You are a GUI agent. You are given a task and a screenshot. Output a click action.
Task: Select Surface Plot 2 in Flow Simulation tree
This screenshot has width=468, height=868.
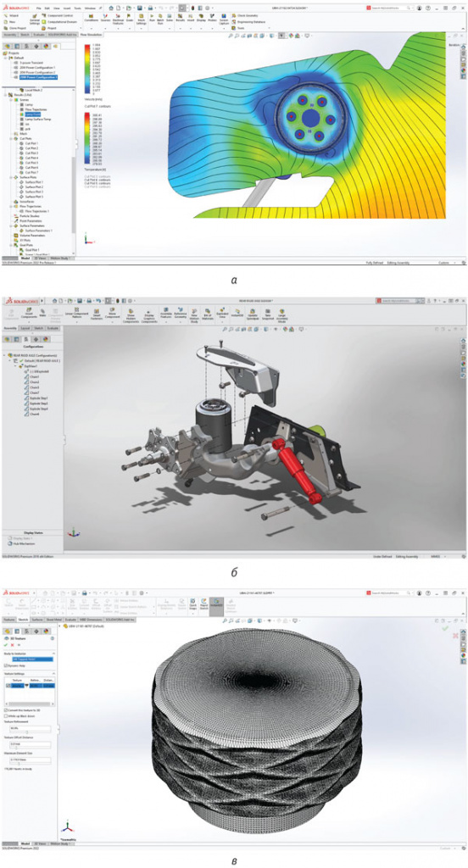pyautogui.click(x=34, y=187)
